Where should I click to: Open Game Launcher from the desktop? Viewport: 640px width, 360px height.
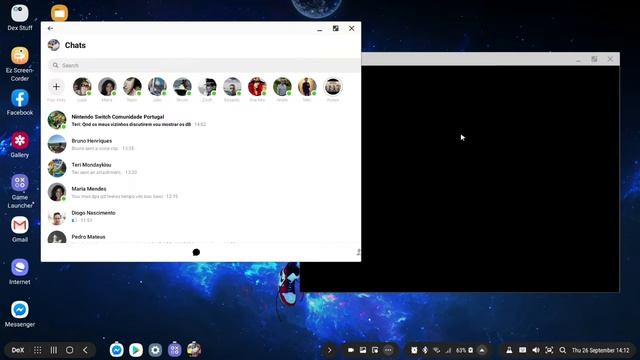[20, 191]
